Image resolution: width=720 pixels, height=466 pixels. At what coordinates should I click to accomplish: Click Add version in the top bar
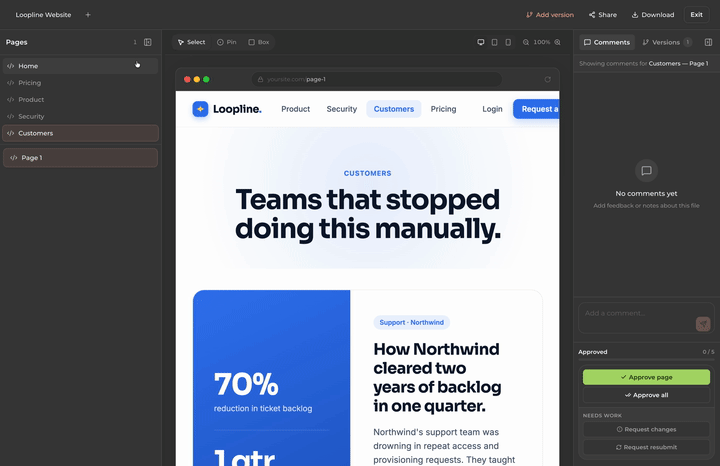point(550,15)
